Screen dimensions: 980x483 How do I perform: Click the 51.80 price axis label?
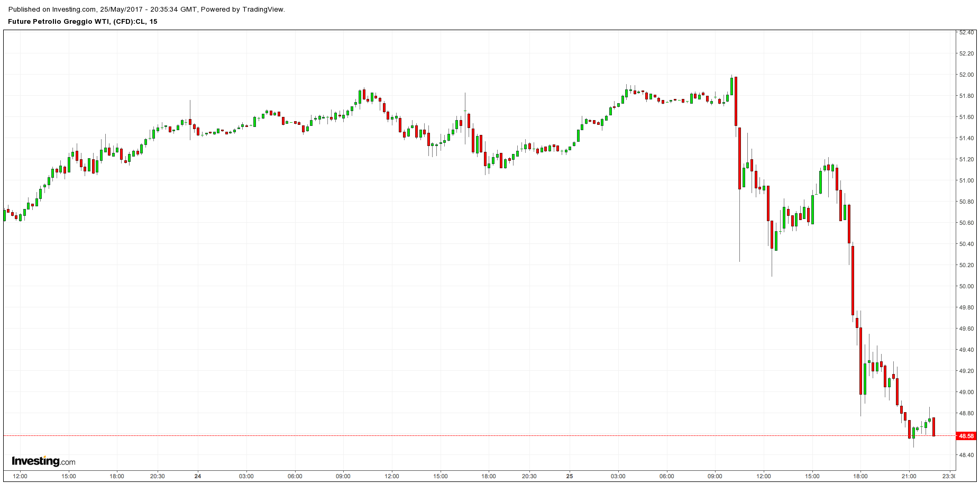[966, 96]
